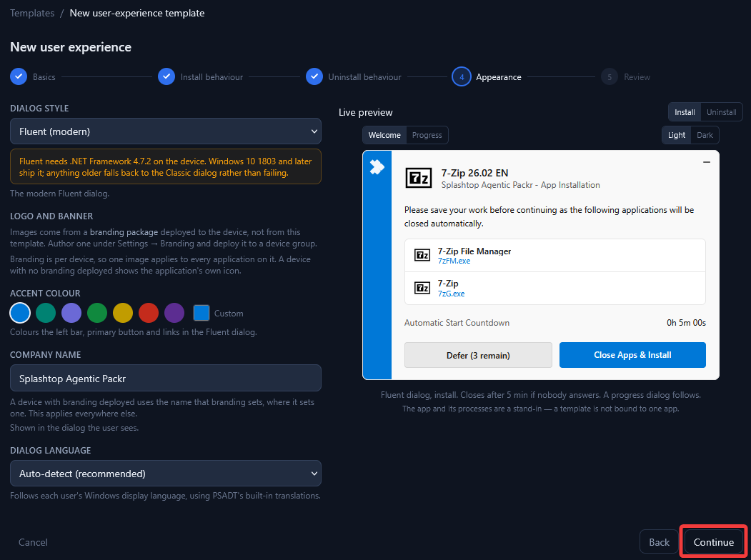The image size is (751, 560).
Task: Click the 7-Zip File Manager row icon
Action: coord(422,255)
